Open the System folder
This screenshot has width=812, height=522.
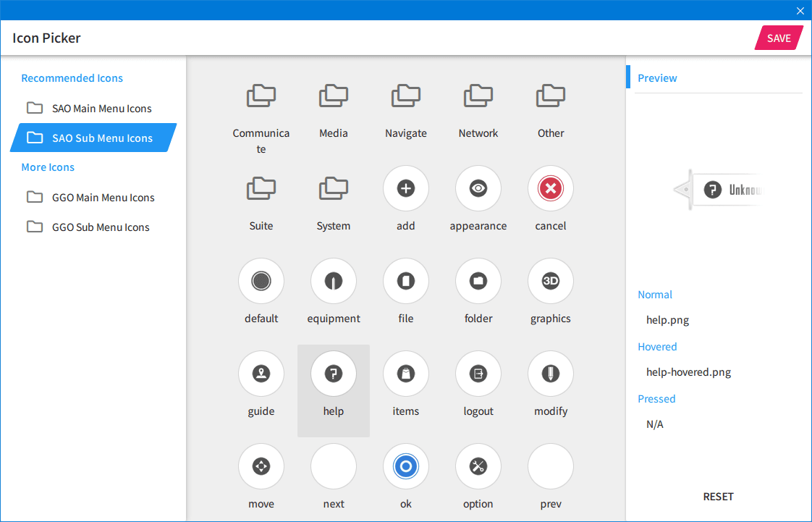334,188
